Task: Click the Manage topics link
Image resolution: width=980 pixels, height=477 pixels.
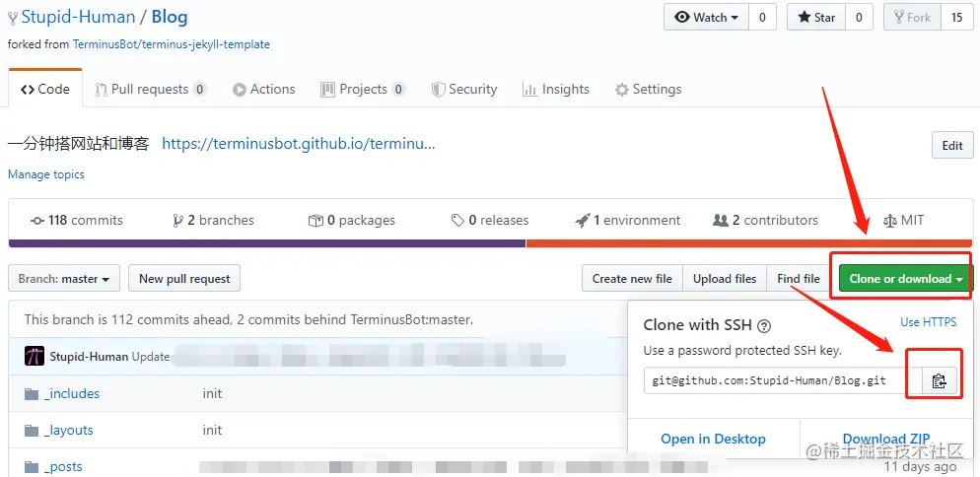Action: click(45, 174)
